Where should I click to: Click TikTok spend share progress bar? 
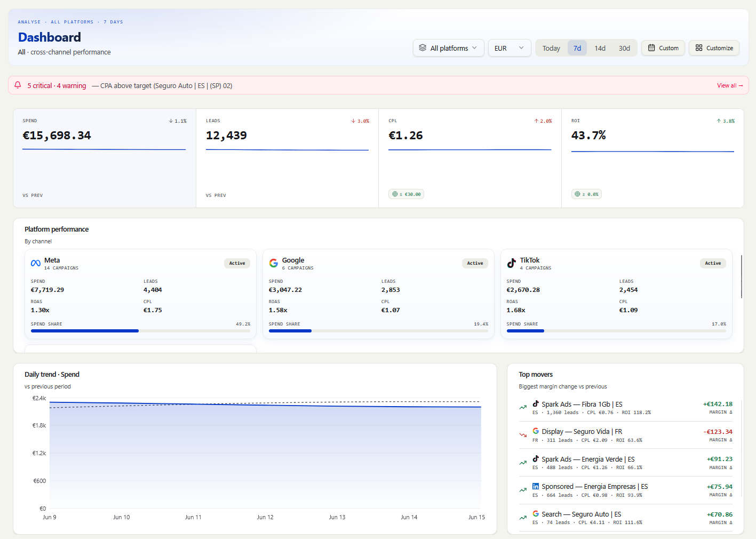(x=616, y=331)
